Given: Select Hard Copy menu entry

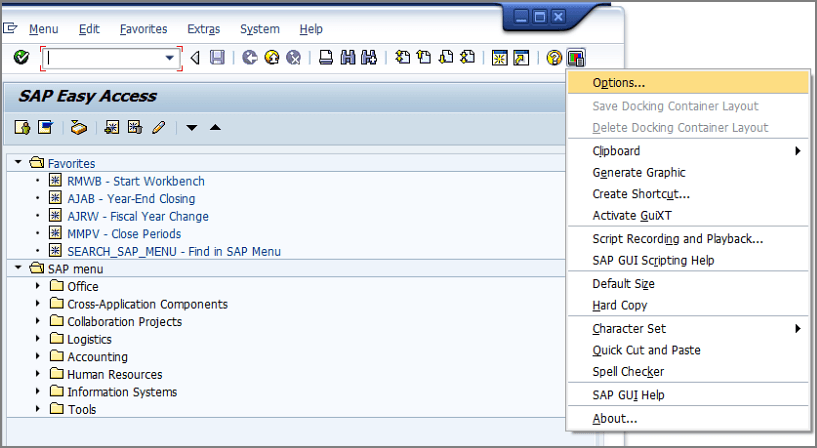Looking at the screenshot, I should [x=688, y=305].
